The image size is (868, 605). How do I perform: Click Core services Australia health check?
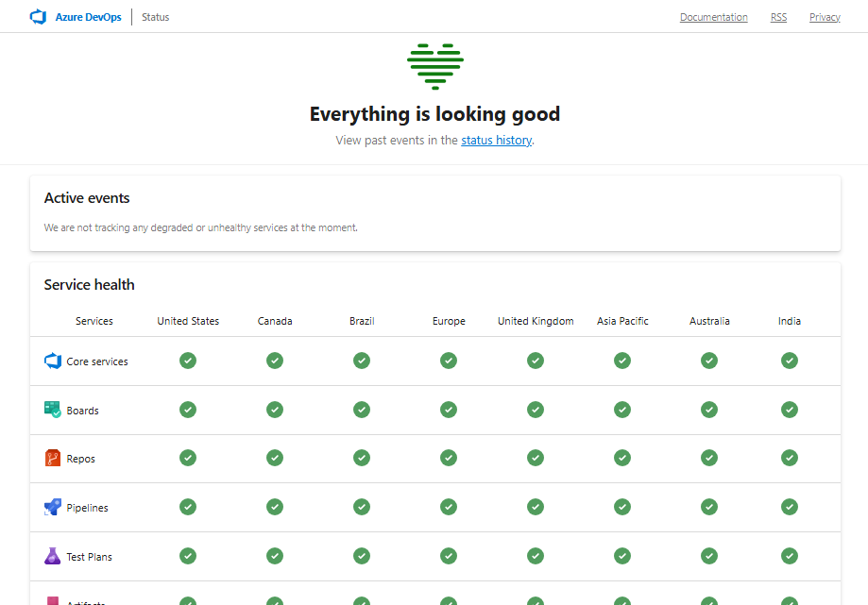click(709, 361)
